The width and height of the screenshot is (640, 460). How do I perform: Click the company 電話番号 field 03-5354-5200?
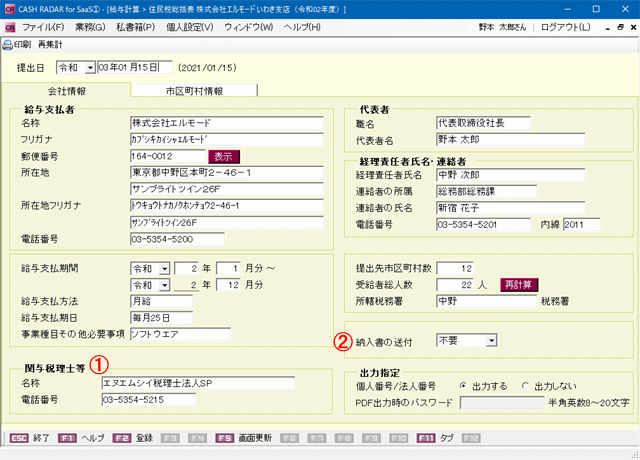tap(177, 239)
